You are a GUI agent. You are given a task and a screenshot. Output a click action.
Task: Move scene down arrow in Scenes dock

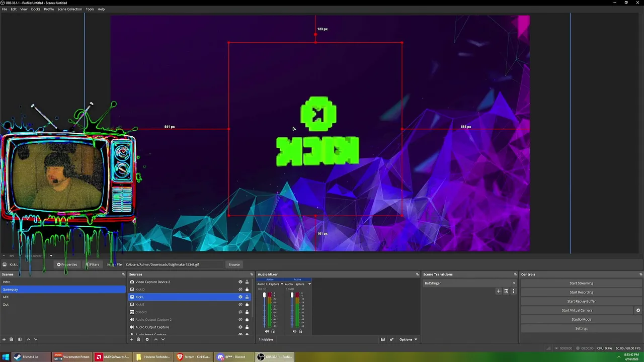coord(35,339)
